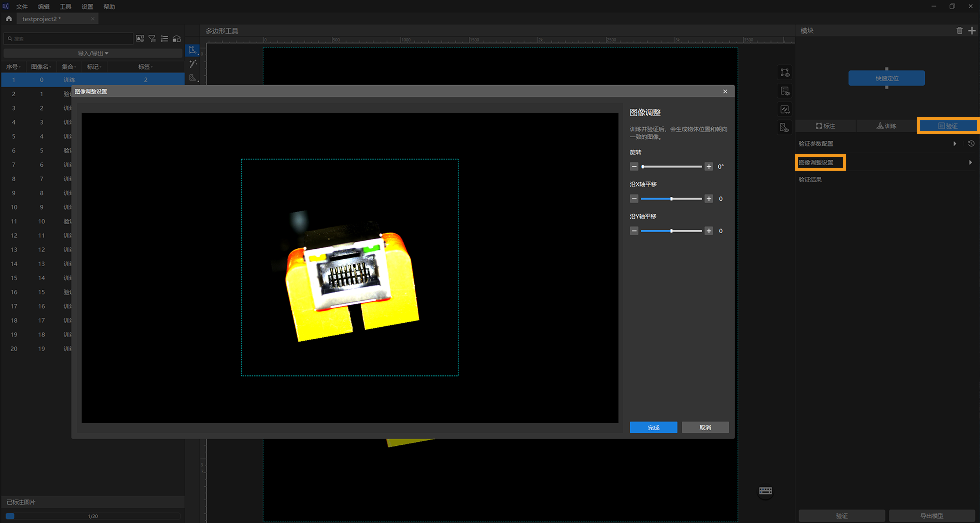The height and width of the screenshot is (523, 980).
Task: Click the filter funnel icon
Action: 152,39
